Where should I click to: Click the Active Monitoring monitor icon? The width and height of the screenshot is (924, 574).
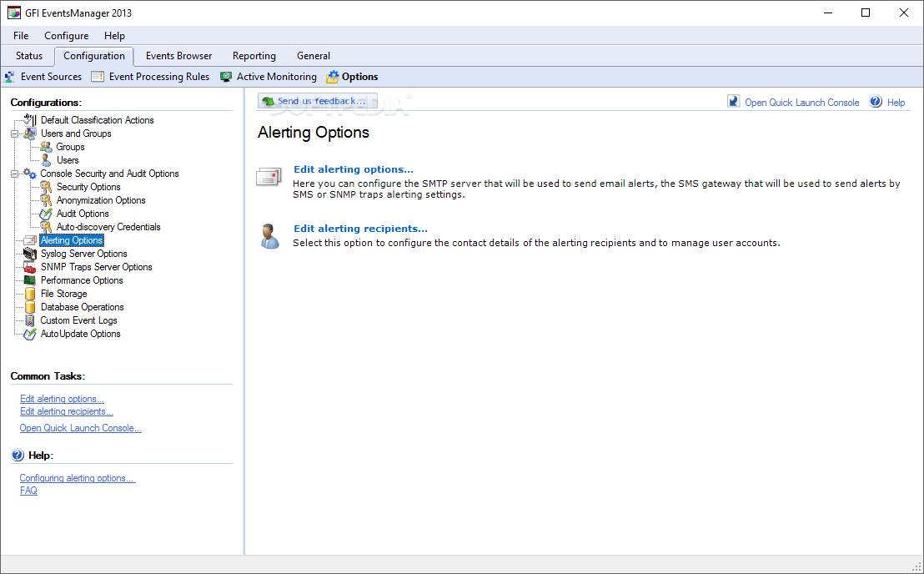(226, 77)
